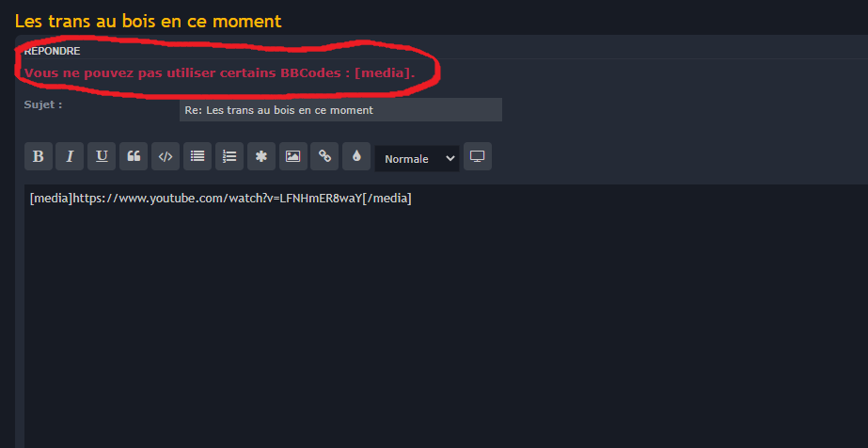Insert an ordered numbered list
This screenshot has height=448, width=868.
229,156
